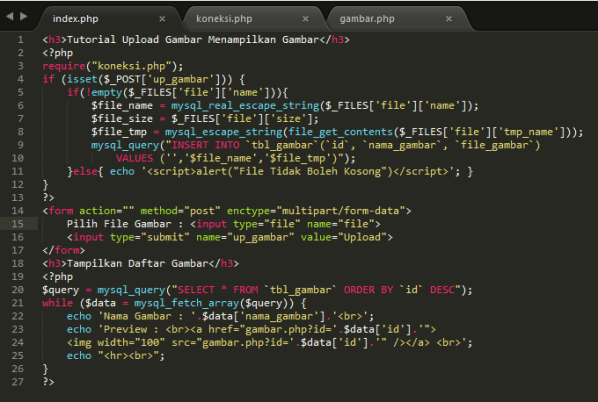The image size is (598, 402).
Task: Click line number 1 in gutter
Action: [21, 40]
